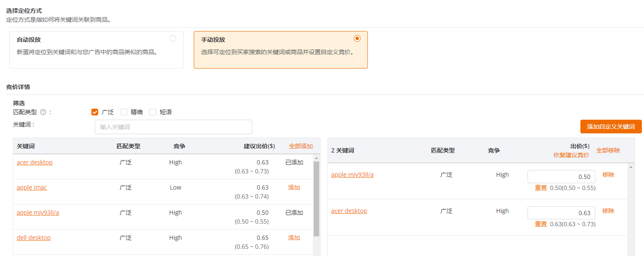Open dell desktop keyword link
The width and height of the screenshot is (644, 256).
tap(34, 238)
